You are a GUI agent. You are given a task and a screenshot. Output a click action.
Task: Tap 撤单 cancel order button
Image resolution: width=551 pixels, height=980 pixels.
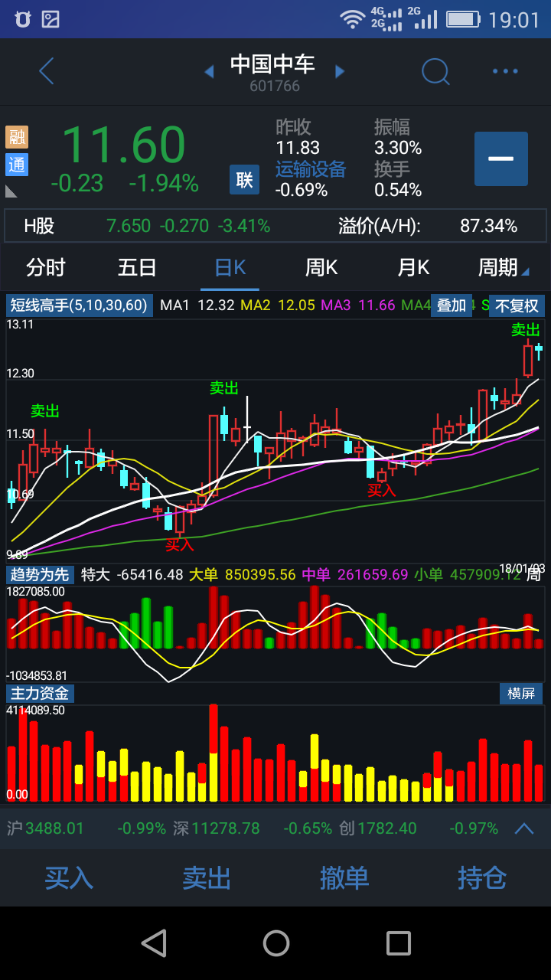[344, 877]
